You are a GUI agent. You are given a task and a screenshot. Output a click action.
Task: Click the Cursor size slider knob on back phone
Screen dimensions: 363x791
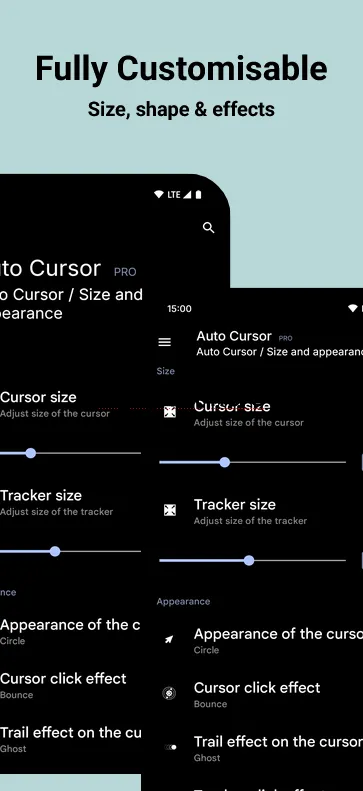coord(31,453)
